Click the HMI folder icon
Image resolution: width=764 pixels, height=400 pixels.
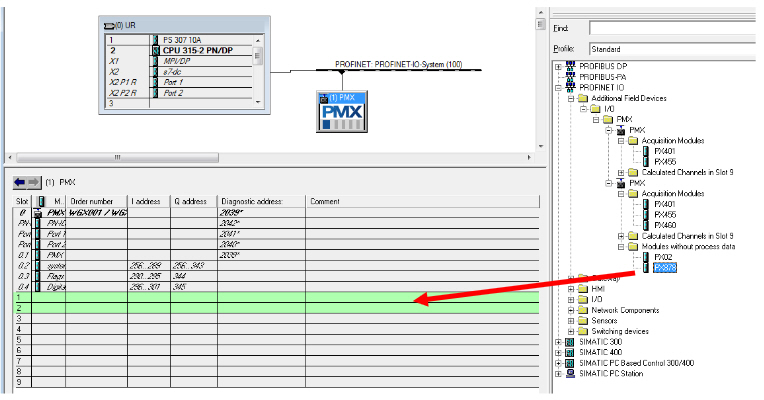[x=583, y=289]
